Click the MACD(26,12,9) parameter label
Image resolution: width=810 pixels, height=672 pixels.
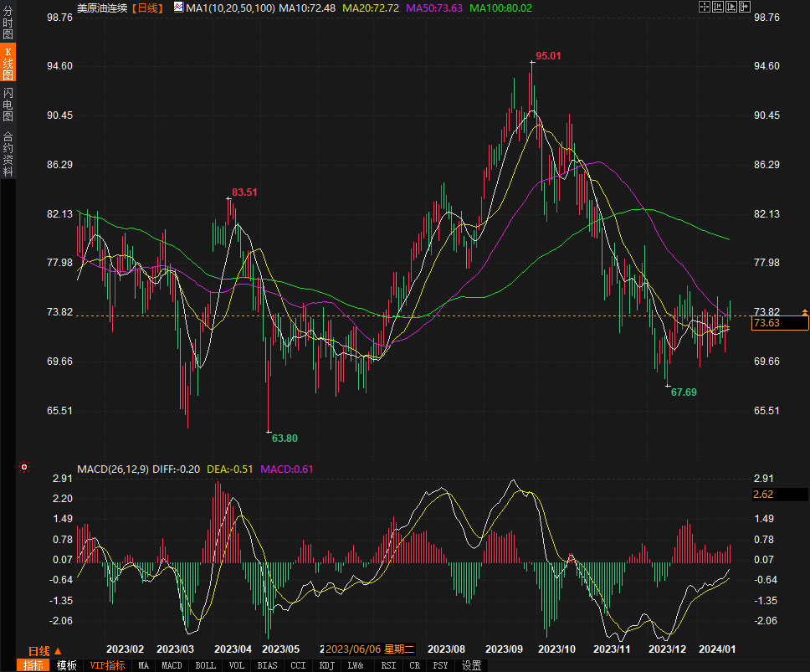113,469
